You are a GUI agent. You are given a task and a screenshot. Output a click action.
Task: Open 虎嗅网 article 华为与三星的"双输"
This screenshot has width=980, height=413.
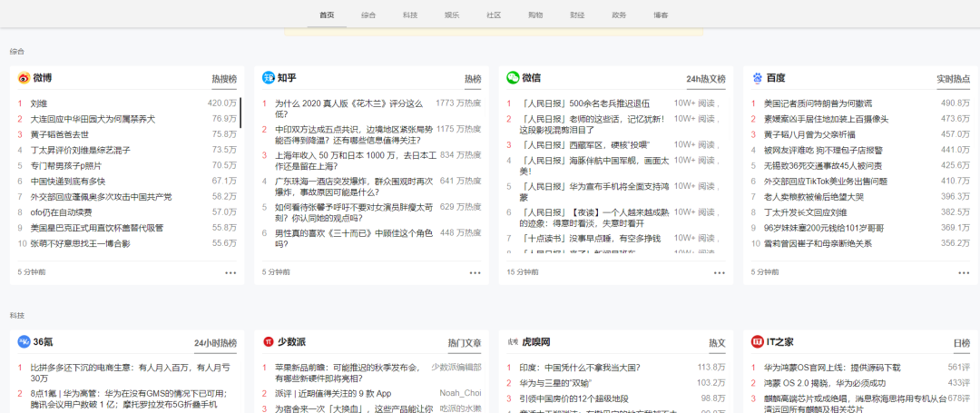[x=555, y=382]
